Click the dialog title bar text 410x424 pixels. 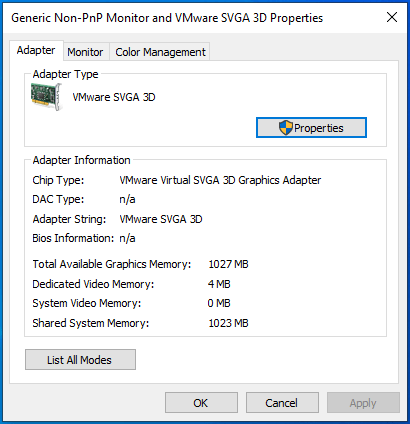167,18
